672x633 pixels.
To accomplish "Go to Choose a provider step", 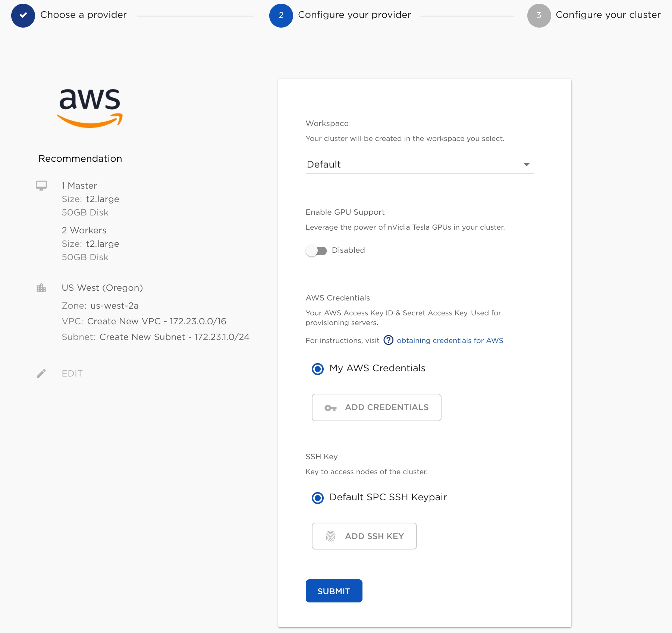I will click(x=84, y=15).
